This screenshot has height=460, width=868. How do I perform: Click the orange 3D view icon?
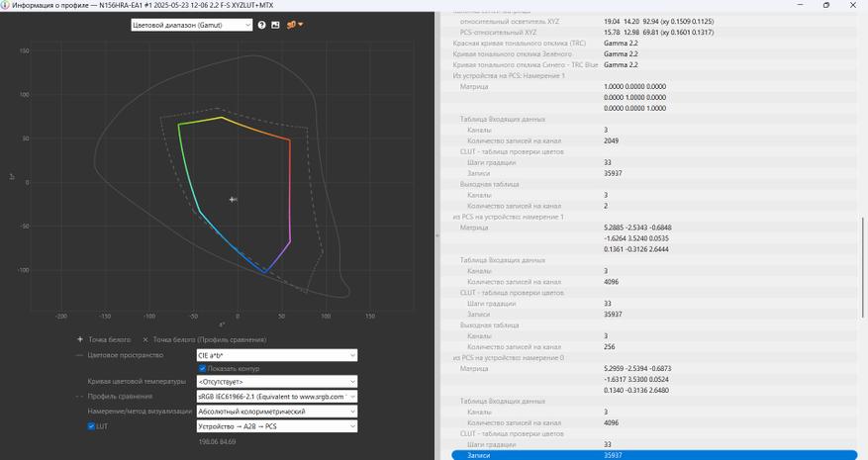click(291, 25)
